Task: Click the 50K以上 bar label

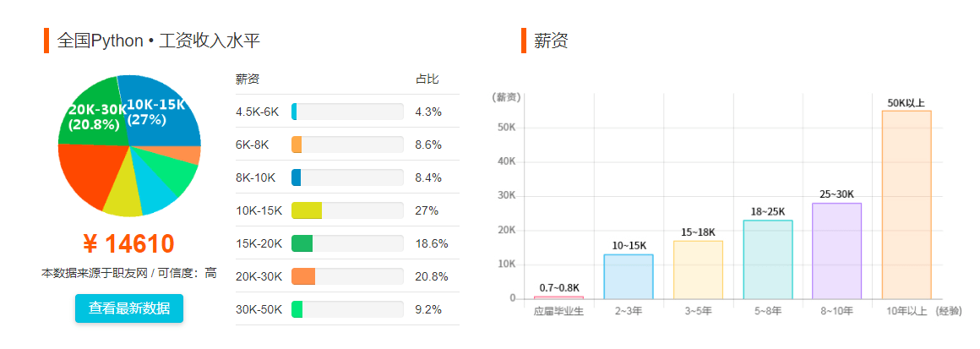Action: pyautogui.click(x=906, y=102)
